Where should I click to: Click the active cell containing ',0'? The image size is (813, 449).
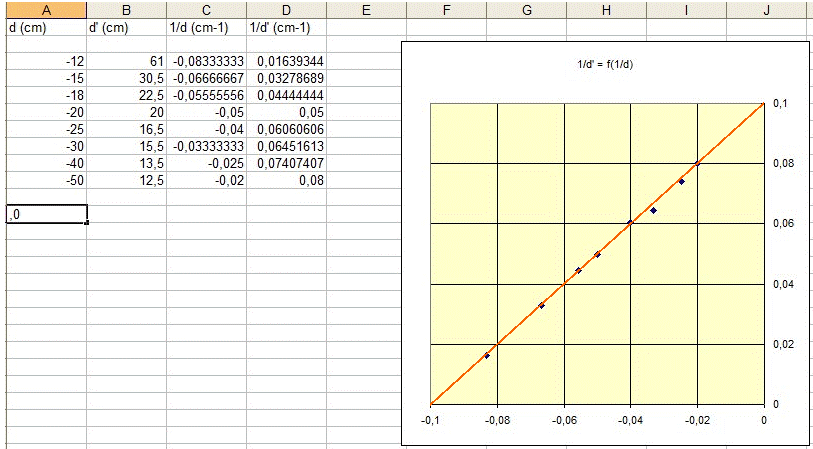[45, 214]
